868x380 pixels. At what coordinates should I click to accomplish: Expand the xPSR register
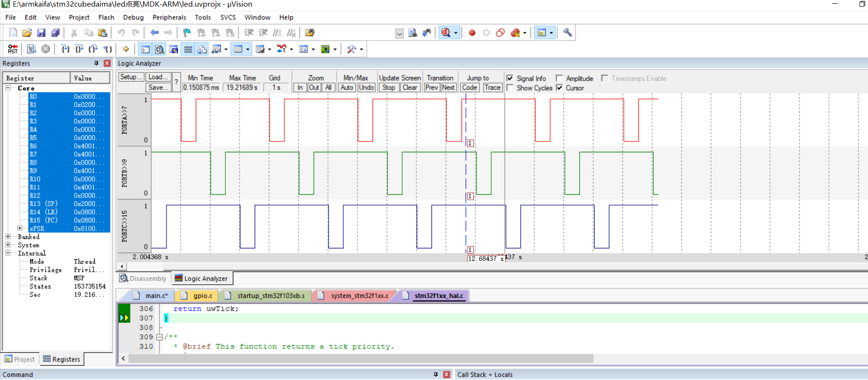20,228
